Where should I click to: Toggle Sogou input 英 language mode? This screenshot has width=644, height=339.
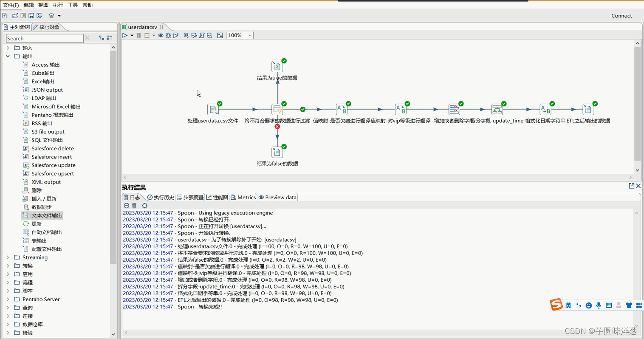568,305
